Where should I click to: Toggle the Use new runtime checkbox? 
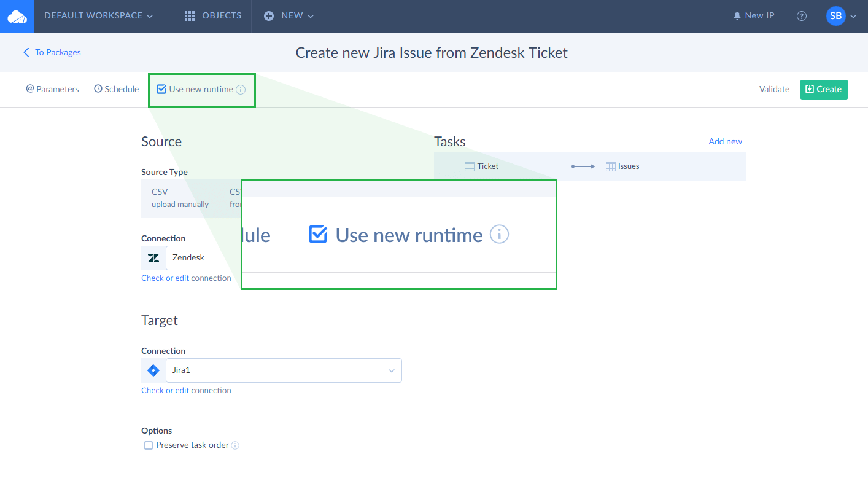(x=161, y=89)
